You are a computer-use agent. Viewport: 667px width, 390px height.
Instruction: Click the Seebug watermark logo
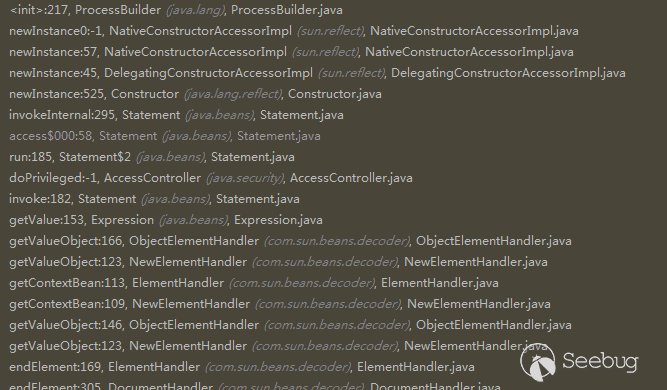[579, 362]
